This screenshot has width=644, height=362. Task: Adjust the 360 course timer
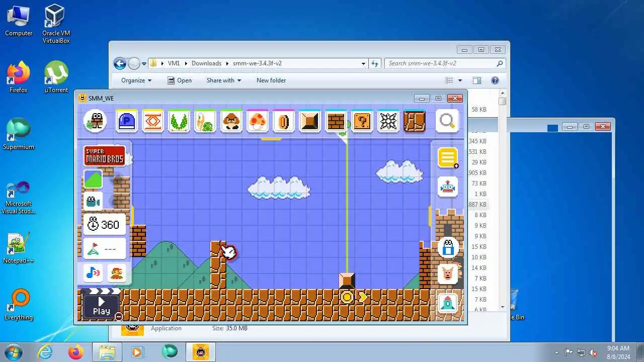coord(104,224)
